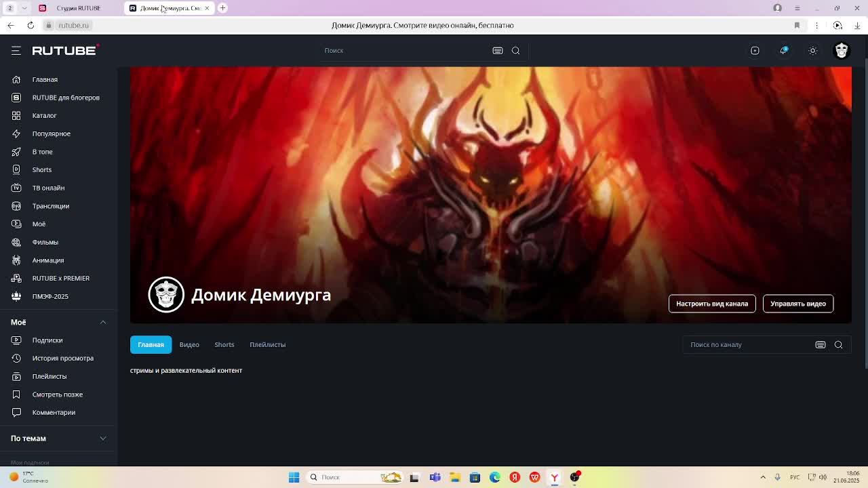Click text стримы и развлекательный контент

pyautogui.click(x=186, y=370)
